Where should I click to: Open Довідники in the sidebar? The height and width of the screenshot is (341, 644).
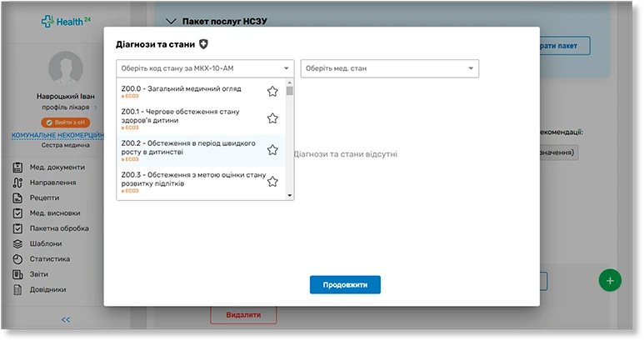click(47, 289)
